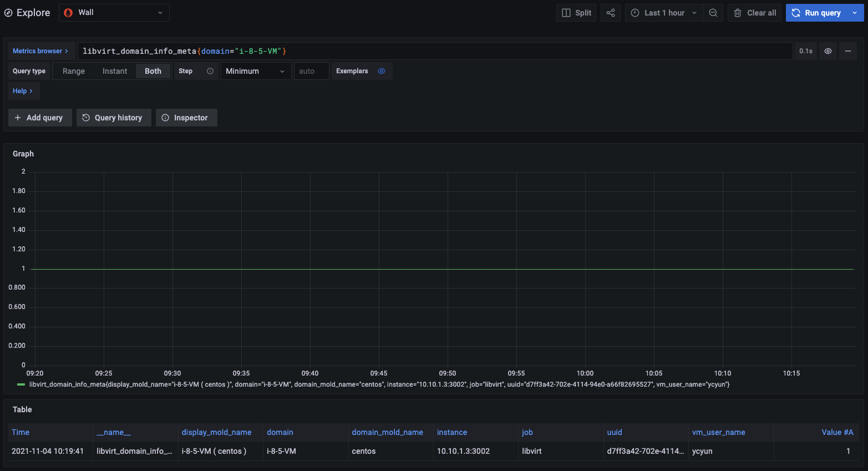Expand the Run query interval arrow

[x=855, y=13]
